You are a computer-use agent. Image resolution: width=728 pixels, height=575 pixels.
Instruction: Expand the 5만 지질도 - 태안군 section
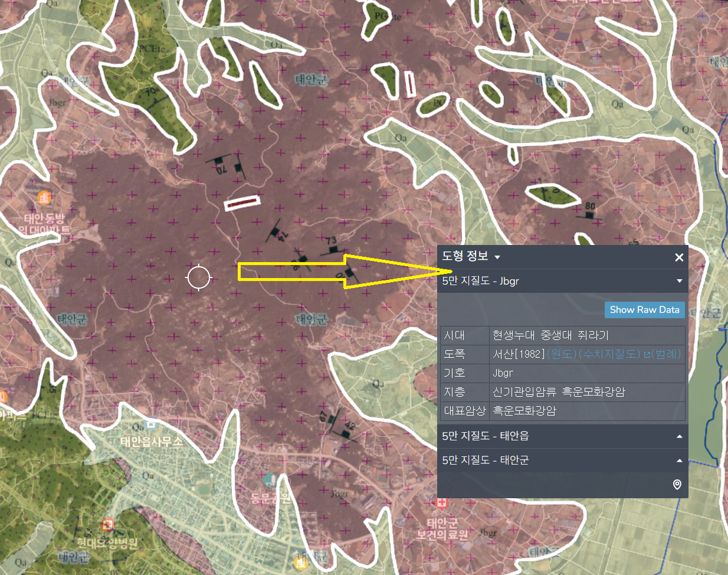pyautogui.click(x=679, y=460)
